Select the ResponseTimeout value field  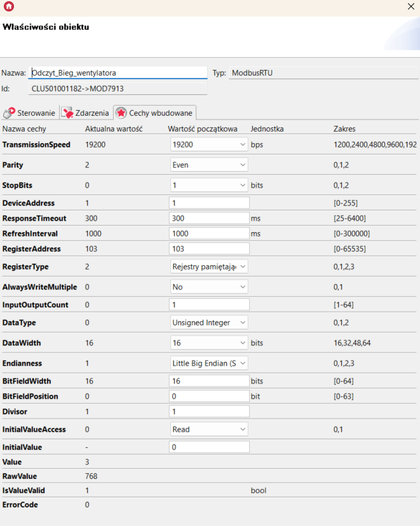(208, 218)
